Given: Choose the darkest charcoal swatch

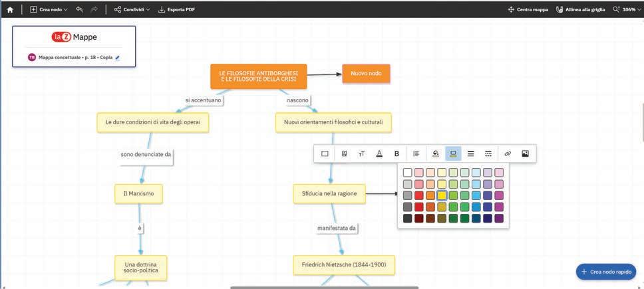Looking at the screenshot, I should pos(407,219).
